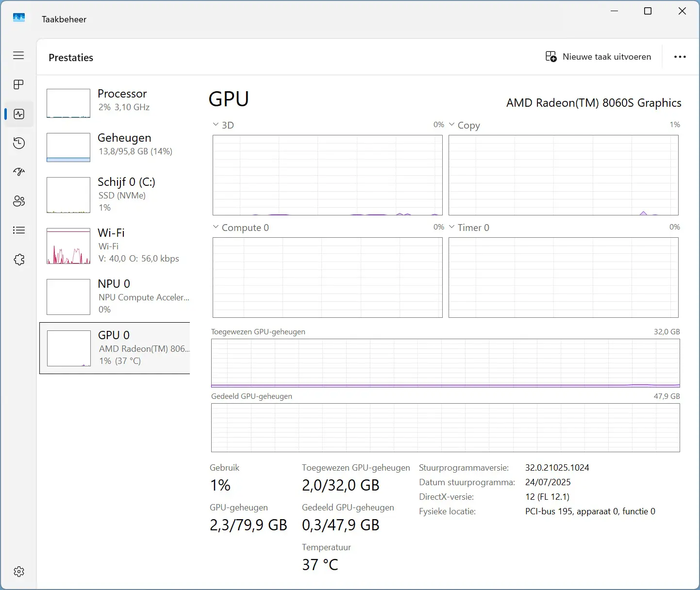
Task: Click the Taakbeheer app icon in title bar
Action: [19, 17]
